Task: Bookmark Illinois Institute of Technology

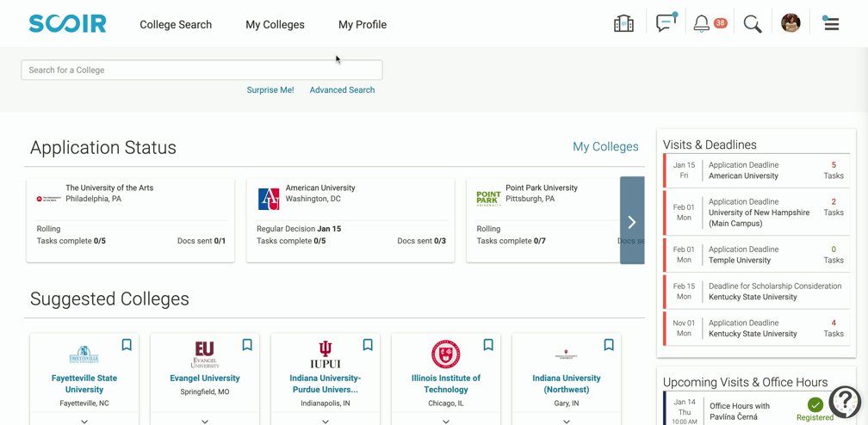Action: tap(488, 345)
